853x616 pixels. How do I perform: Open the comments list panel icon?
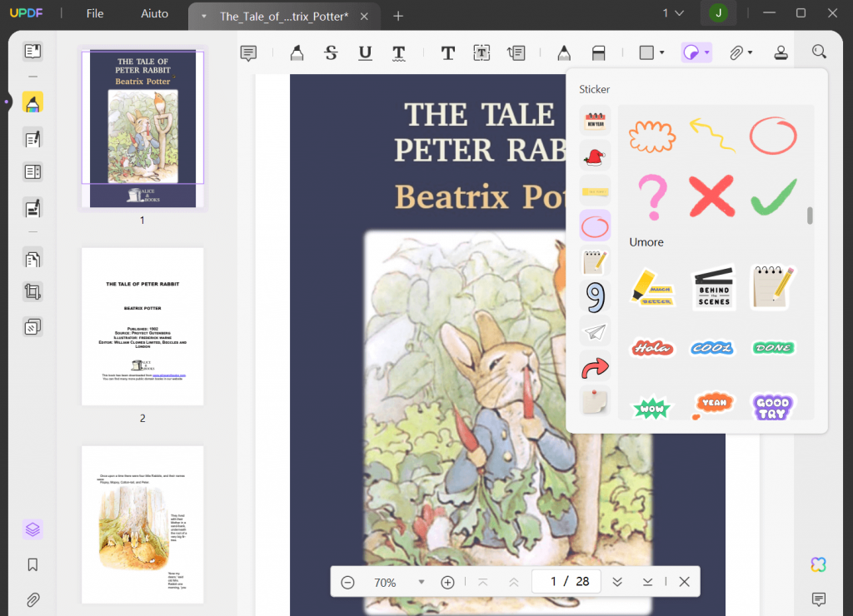(x=818, y=599)
